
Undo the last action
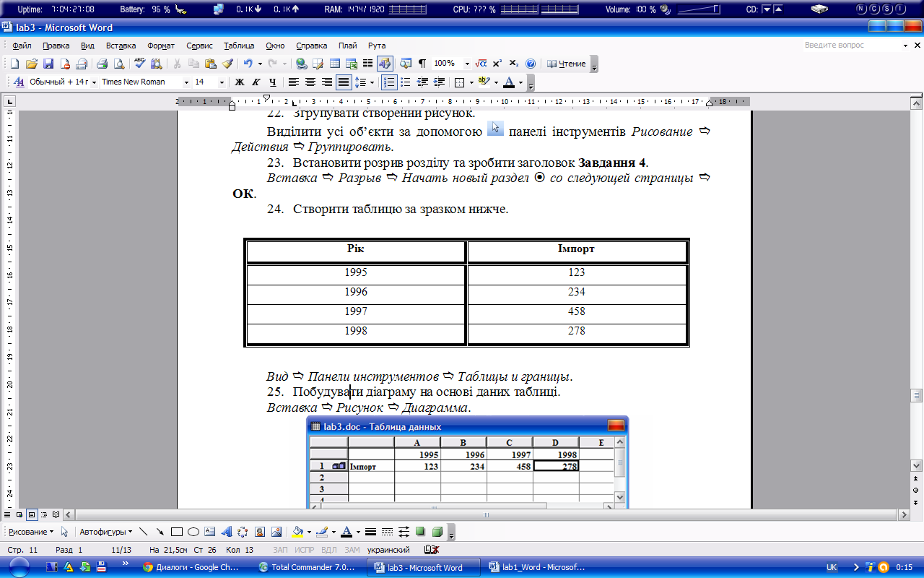coord(248,64)
